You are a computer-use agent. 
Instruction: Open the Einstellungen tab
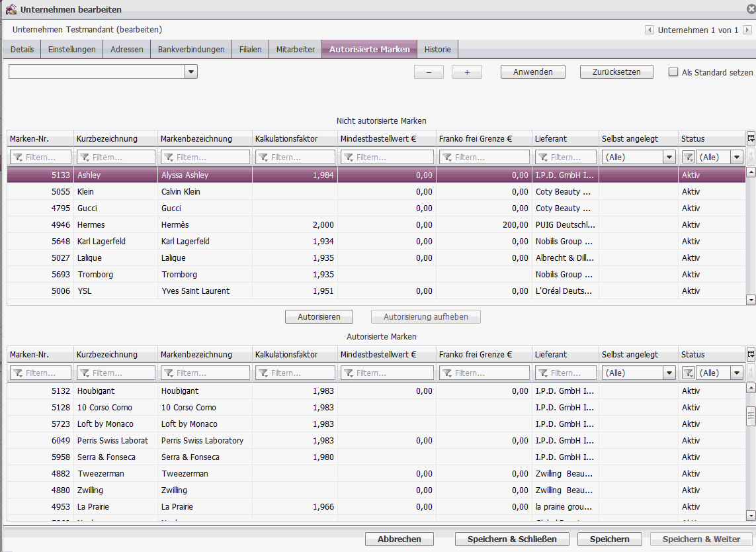tap(72, 49)
